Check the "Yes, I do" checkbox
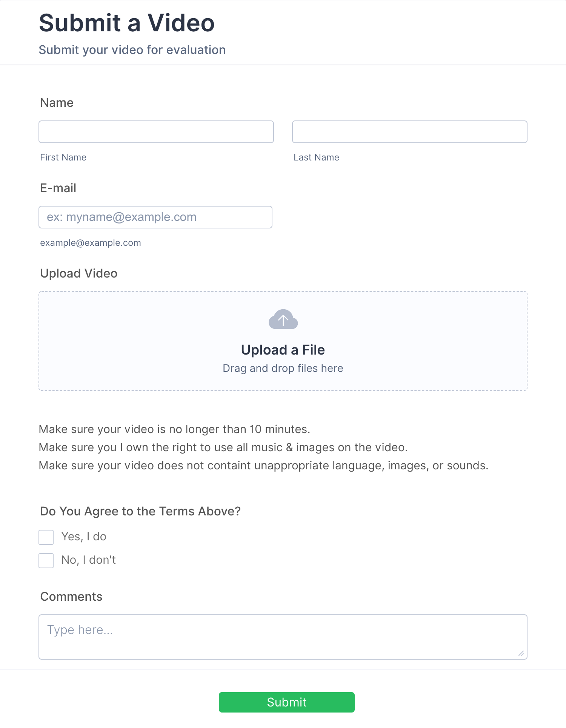Screen dimensions: 566x728 point(46,537)
